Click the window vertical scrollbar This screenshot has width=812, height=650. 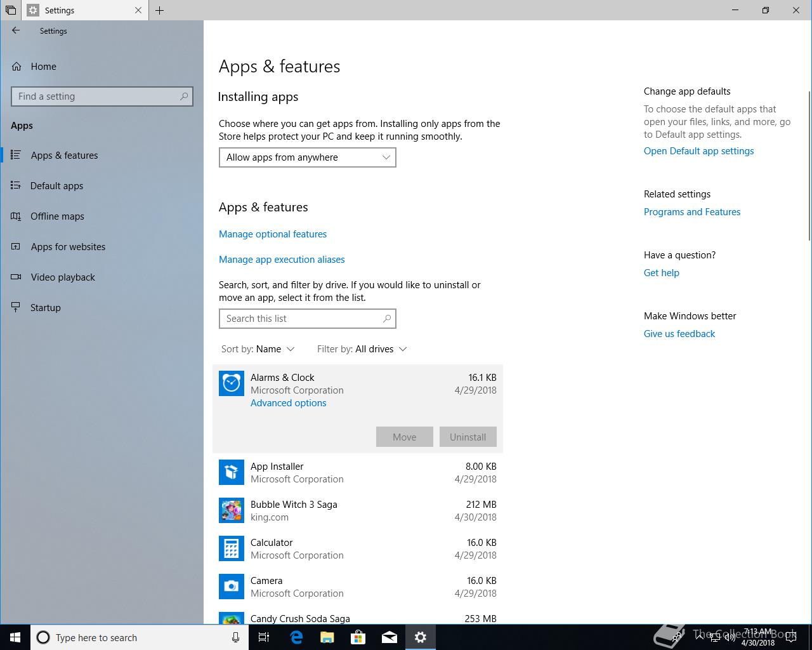pos(809,165)
